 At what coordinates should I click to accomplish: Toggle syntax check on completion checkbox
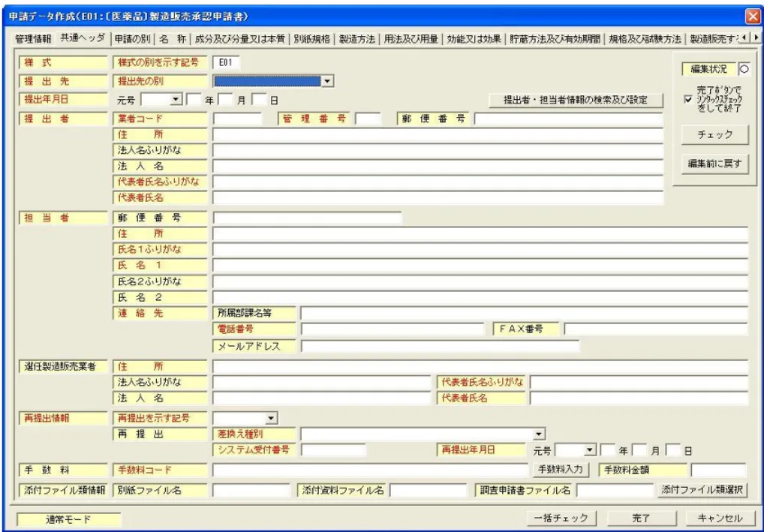pos(688,98)
